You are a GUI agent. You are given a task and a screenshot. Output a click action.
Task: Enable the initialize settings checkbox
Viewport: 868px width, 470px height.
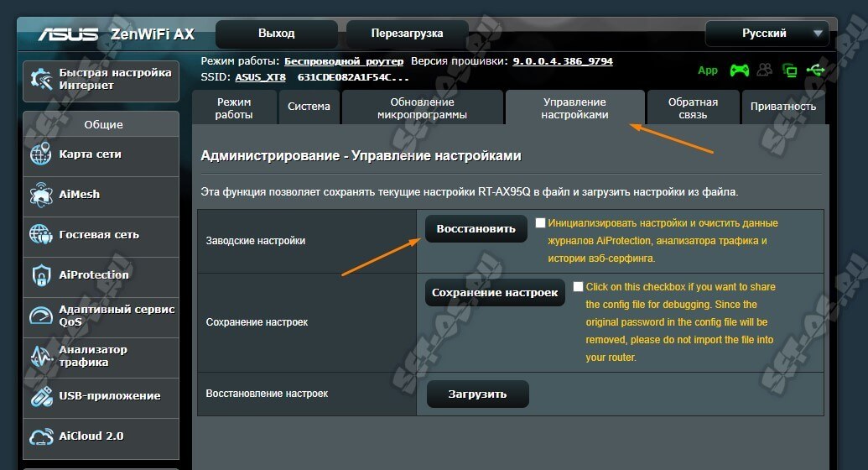point(540,222)
